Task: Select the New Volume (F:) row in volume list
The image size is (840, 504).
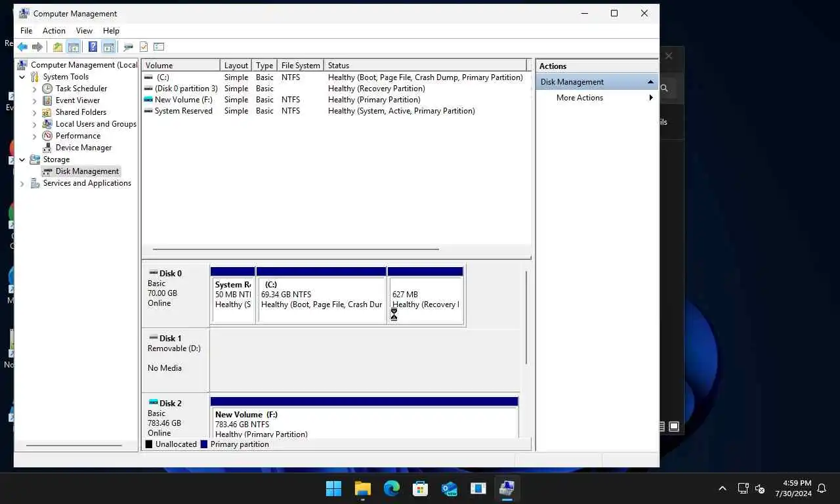Action: click(335, 100)
